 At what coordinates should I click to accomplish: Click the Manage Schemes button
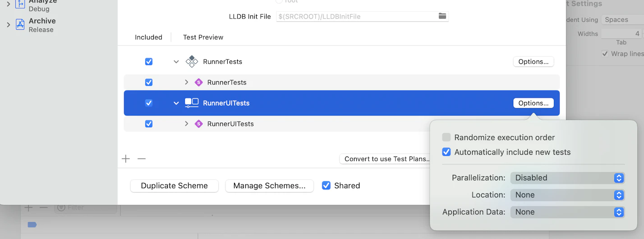coord(269,186)
